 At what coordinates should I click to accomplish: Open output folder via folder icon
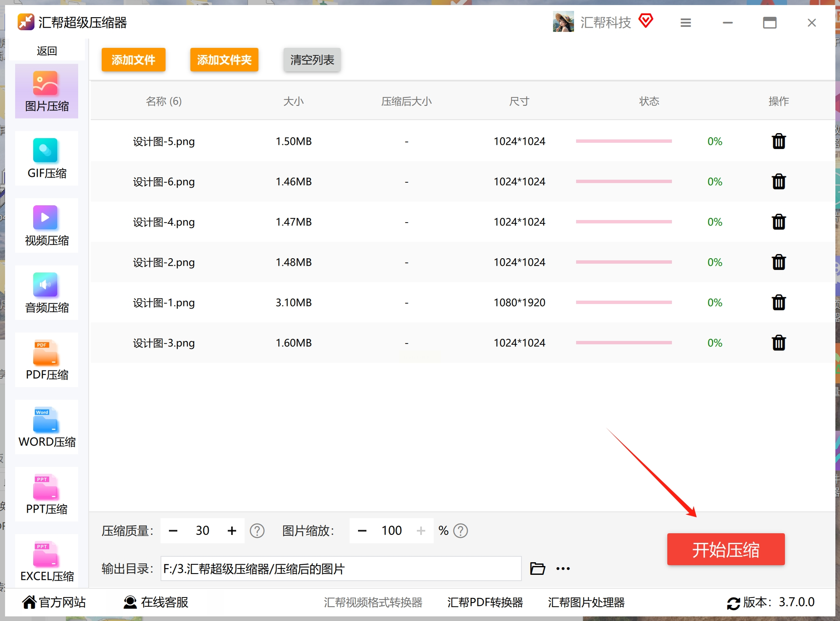[537, 569]
